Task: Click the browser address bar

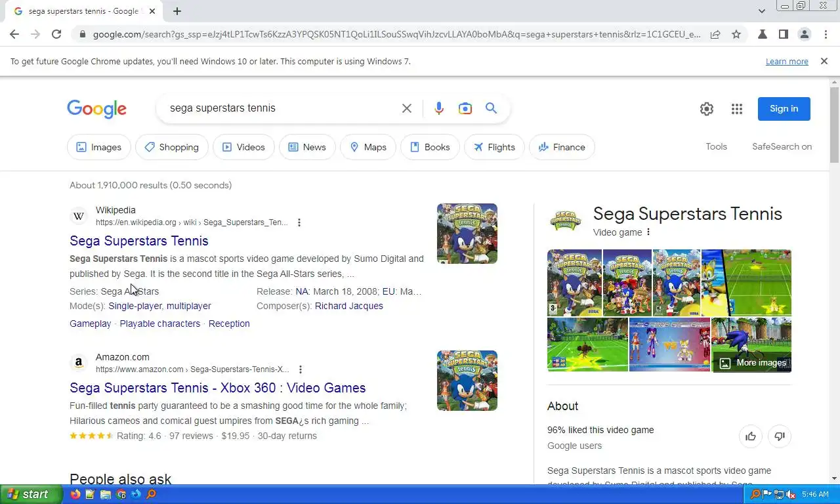Action: pyautogui.click(x=396, y=34)
